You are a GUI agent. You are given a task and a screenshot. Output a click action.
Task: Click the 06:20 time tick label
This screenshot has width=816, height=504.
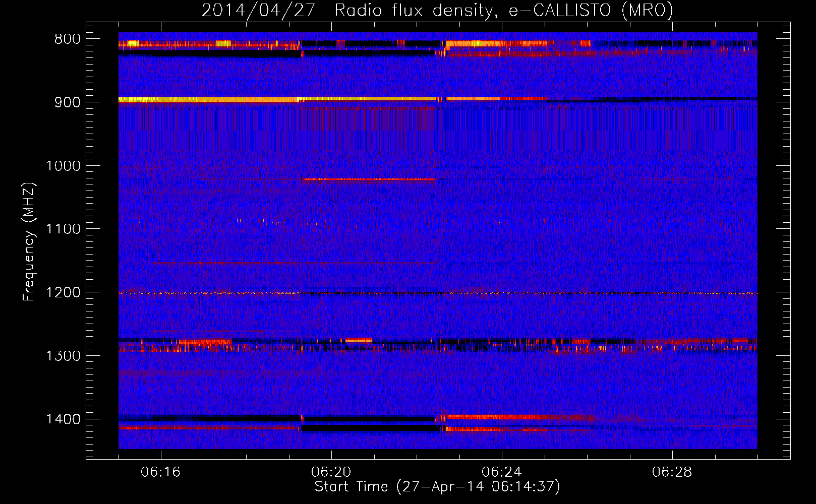tap(331, 472)
